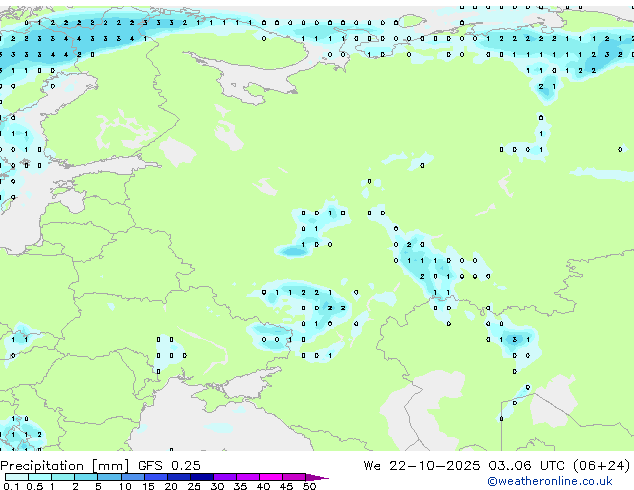634x490 pixels.
Task: Click the '45' legend scale label
Action: click(286, 486)
